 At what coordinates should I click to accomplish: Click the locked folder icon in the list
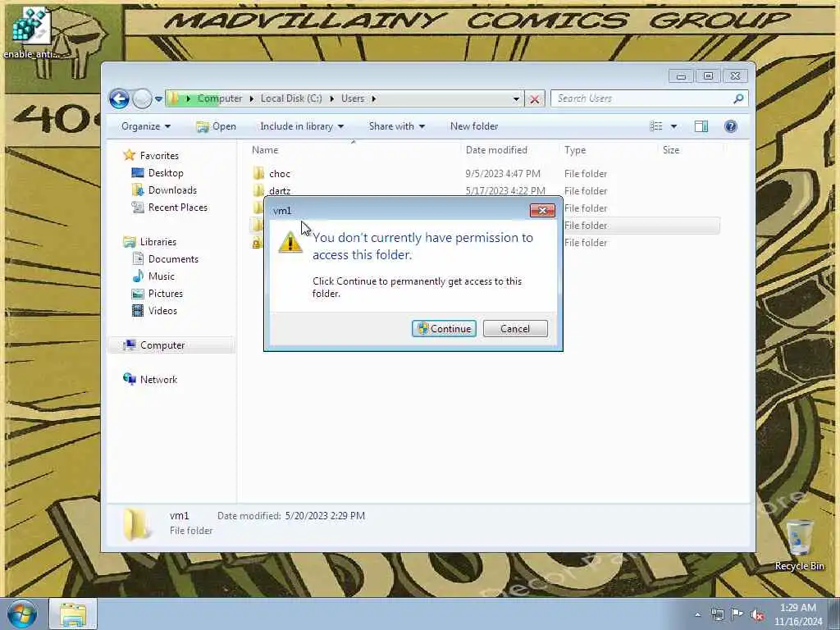(x=257, y=243)
